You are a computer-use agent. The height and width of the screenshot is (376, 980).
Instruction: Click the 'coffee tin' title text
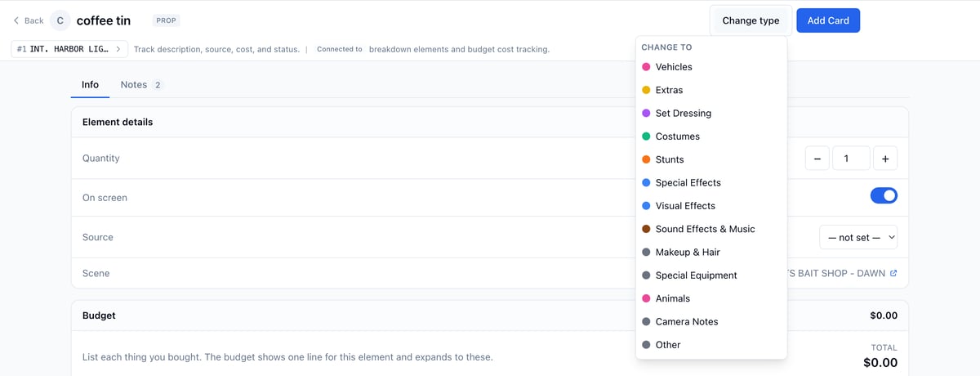click(104, 20)
